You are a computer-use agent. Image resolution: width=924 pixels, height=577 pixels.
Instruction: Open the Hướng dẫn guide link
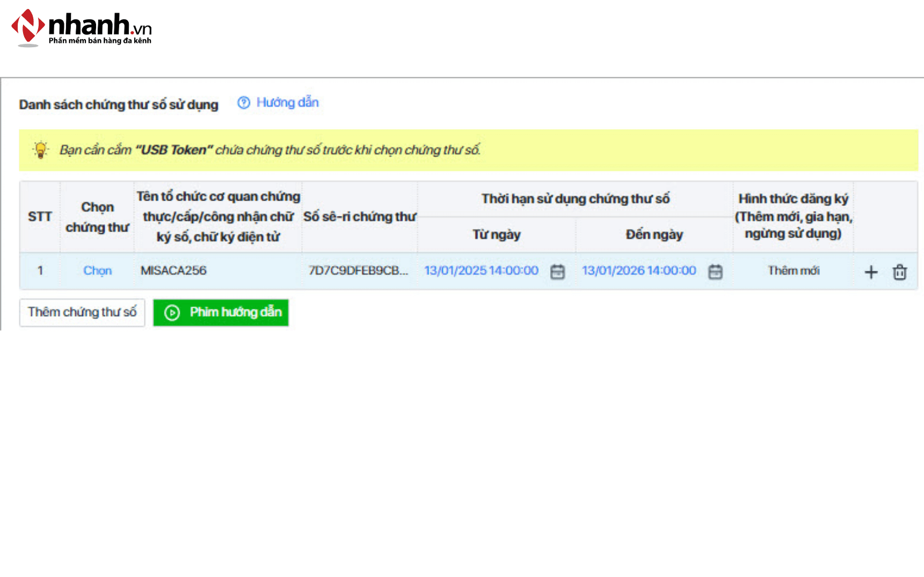(287, 103)
